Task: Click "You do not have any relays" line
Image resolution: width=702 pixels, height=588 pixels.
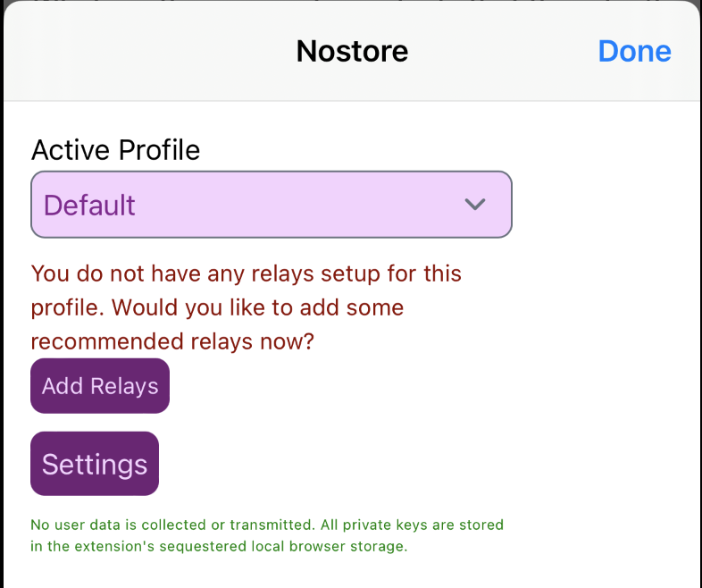Action: [x=246, y=273]
